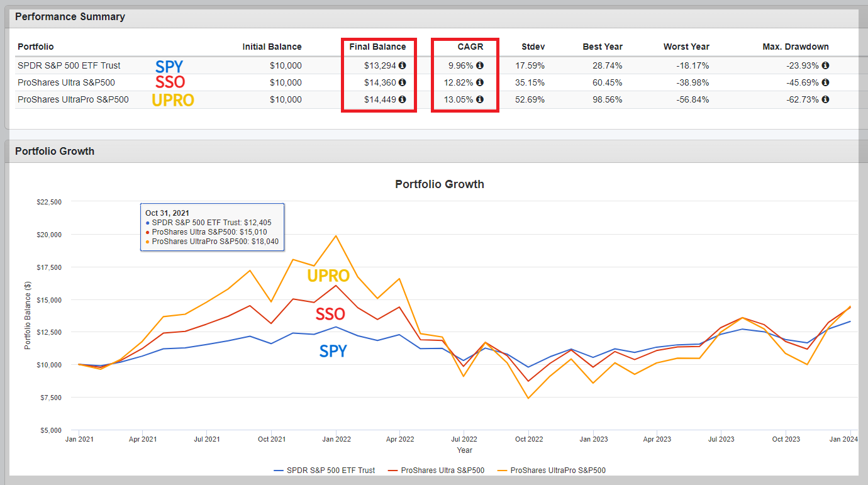Click the $20,000 y-axis label

(48, 235)
